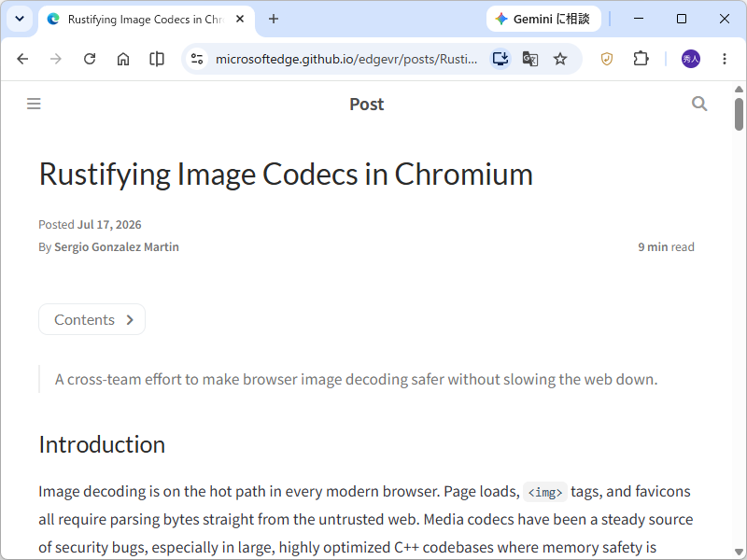Viewport: 747px width, 560px height.
Task: Select the Rustifying Image Codecs tab
Action: tap(146, 19)
